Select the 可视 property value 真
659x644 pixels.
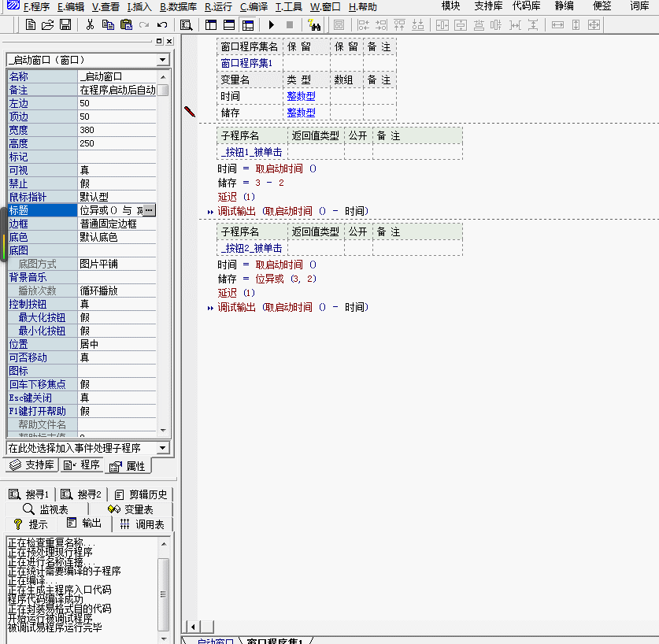point(117,170)
